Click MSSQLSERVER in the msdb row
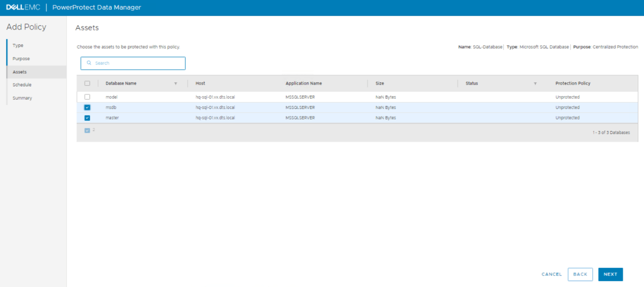The width and height of the screenshot is (644, 287). 300,107
